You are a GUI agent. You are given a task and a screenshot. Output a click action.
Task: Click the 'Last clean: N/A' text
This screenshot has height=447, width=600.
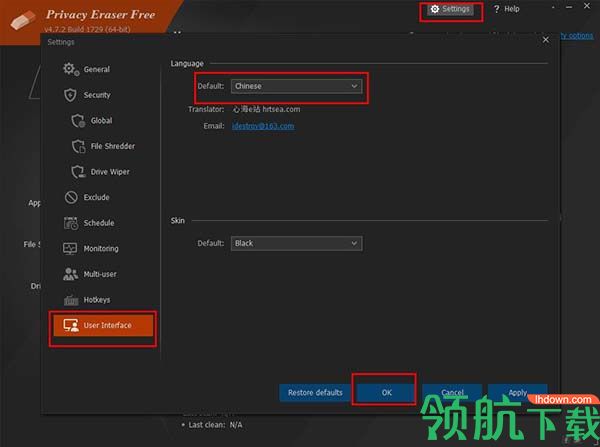point(215,425)
